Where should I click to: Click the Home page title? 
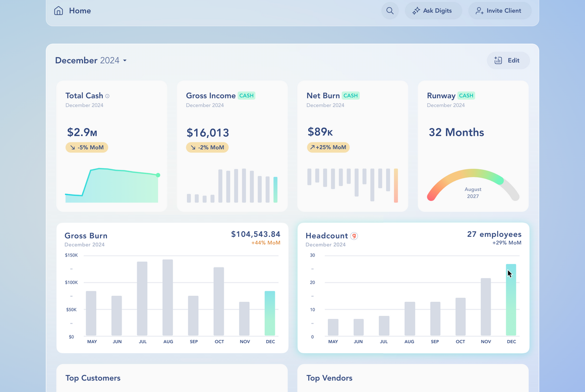point(80,11)
